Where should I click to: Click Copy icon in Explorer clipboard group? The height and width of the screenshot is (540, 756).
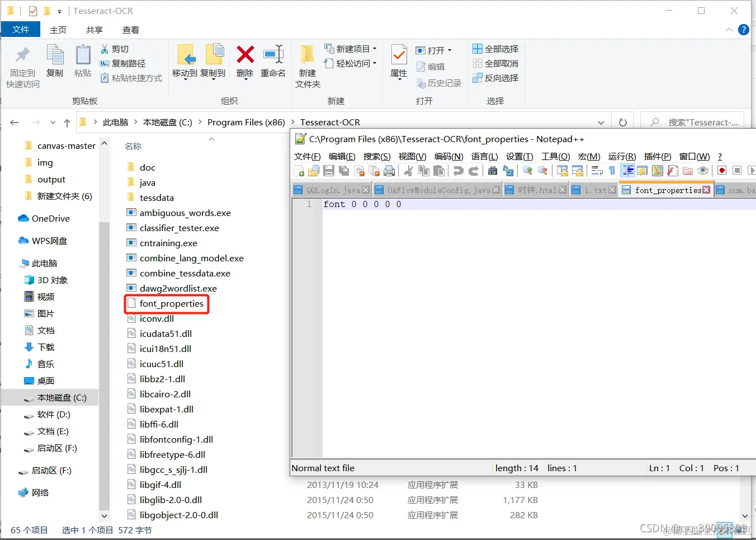point(55,55)
